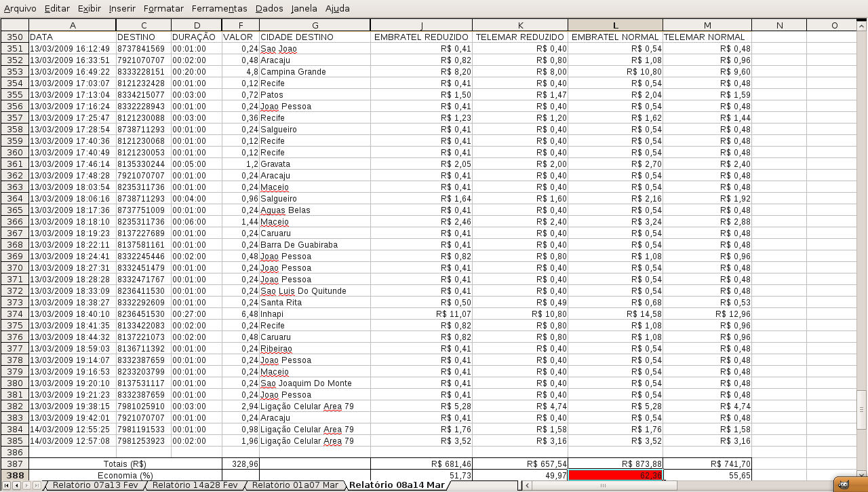The width and height of the screenshot is (868, 492).
Task: Click the Barra De Guabiraba cell
Action: coord(315,244)
